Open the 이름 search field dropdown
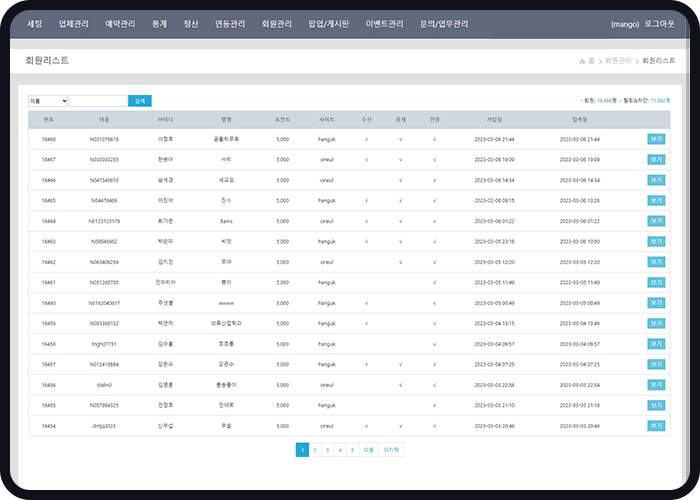Viewport: 700px width, 500px height. [48, 101]
